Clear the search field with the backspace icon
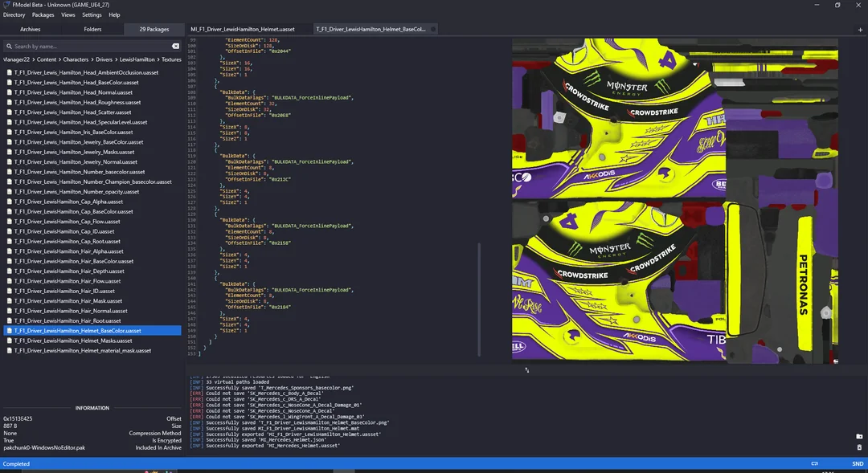Screen dimensions: 868x473 tap(176, 47)
